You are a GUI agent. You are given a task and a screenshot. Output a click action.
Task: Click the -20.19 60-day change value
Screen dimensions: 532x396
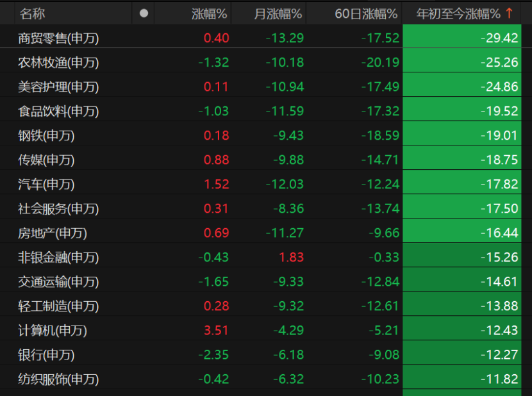coord(380,62)
